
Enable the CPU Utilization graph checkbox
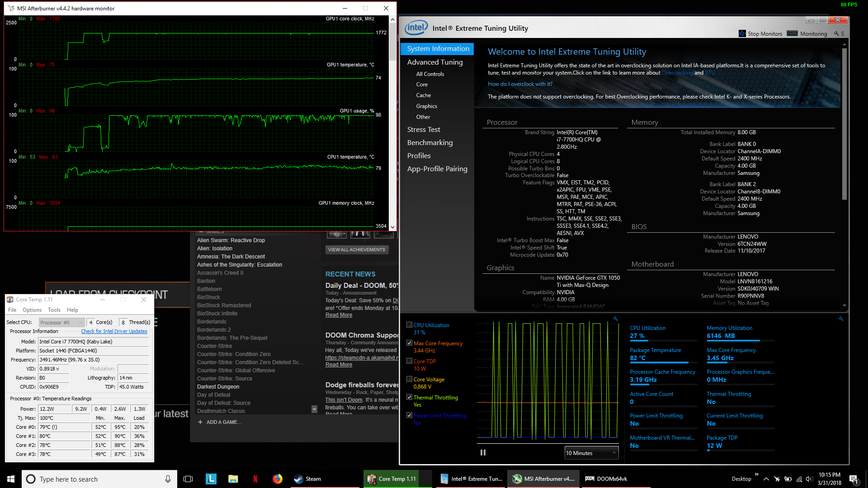(x=409, y=325)
